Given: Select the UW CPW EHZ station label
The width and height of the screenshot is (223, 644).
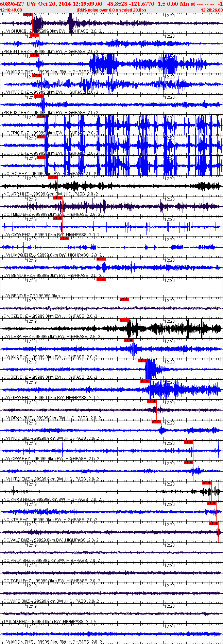Looking at the screenshot, I should tap(51, 459).
